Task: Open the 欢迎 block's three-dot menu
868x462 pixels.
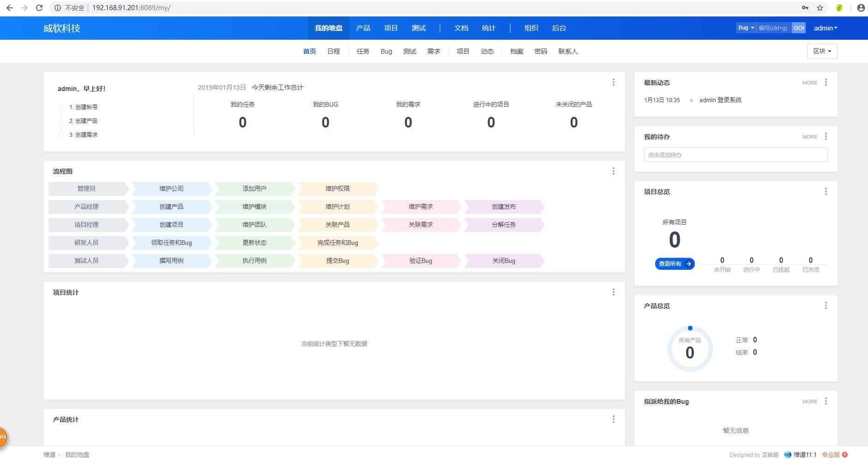Action: click(x=613, y=82)
